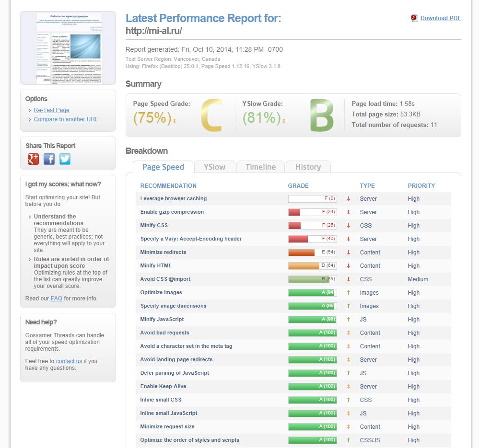
Task: Expand Minimize redirects recommendation
Action: (x=163, y=253)
